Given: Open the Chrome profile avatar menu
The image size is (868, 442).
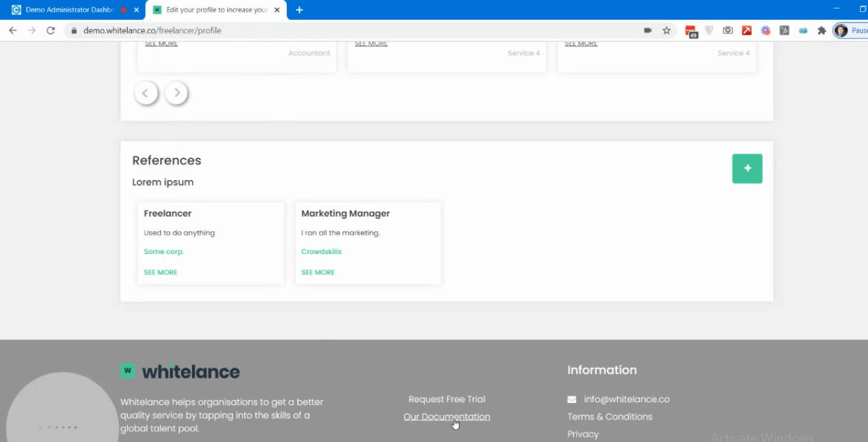Looking at the screenshot, I should pyautogui.click(x=841, y=30).
